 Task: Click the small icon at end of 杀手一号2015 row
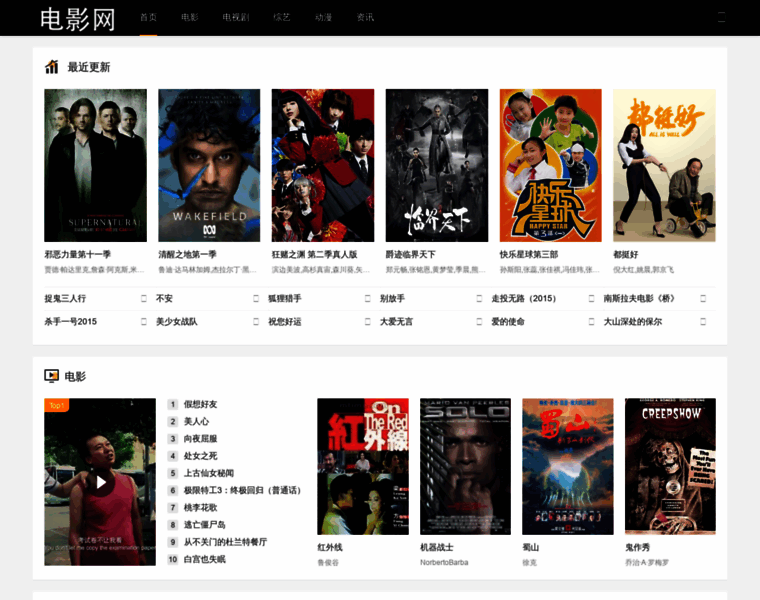(x=143, y=322)
